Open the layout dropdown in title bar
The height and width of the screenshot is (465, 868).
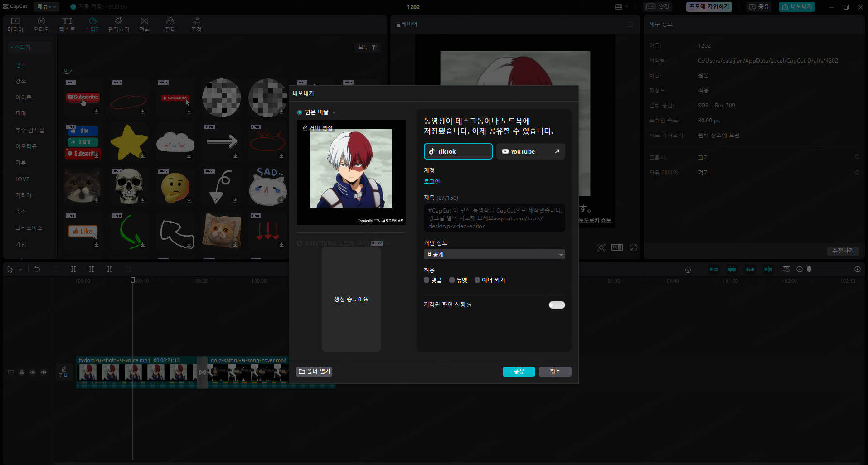tap(621, 7)
